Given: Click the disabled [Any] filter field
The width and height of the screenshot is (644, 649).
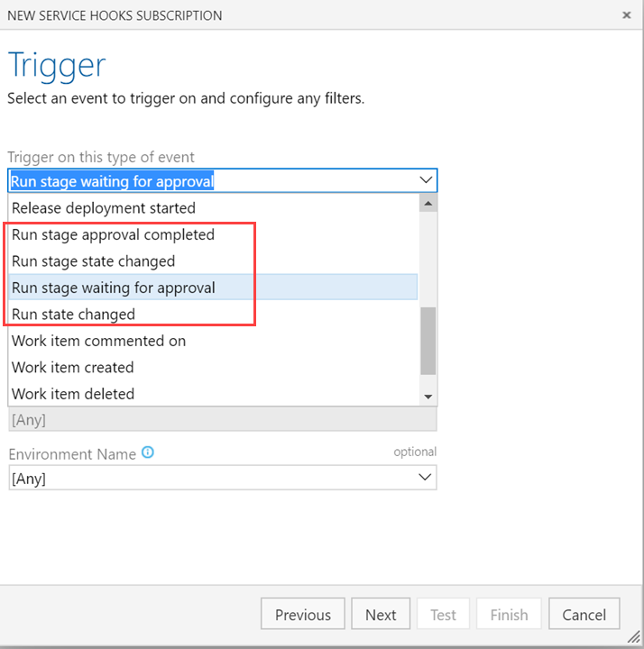Looking at the screenshot, I should 223,420.
